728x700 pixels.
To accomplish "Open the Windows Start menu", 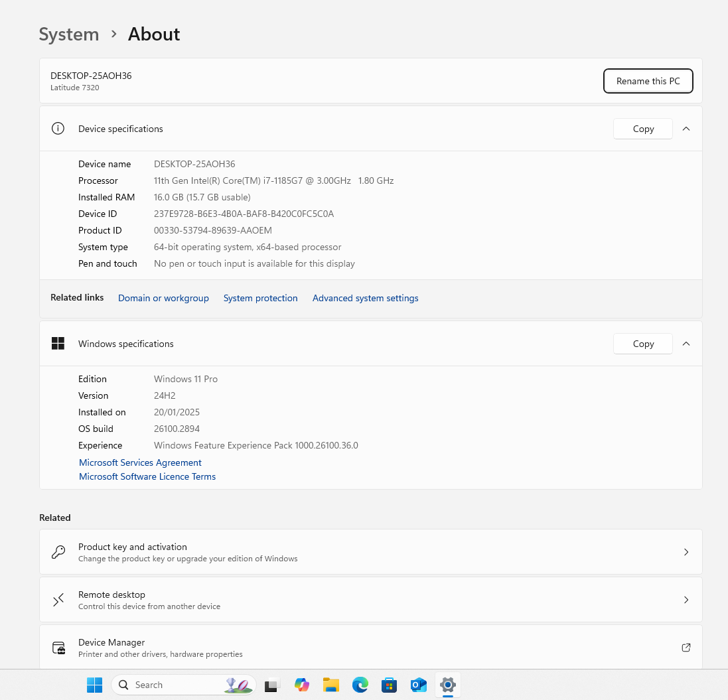I will tap(95, 685).
